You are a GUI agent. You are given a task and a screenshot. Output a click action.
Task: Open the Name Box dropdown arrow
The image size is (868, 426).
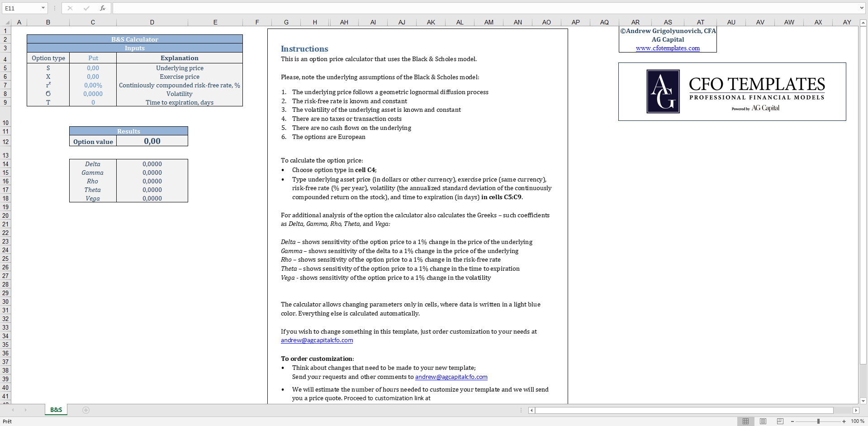43,8
